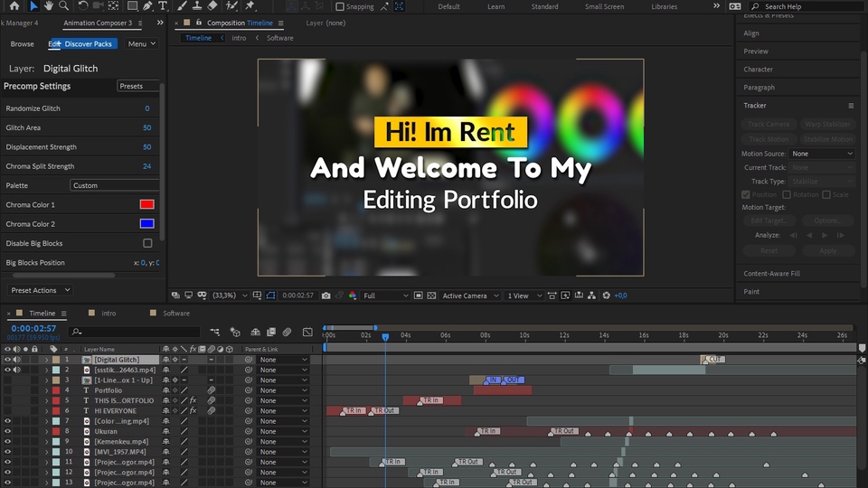Select the Rotation tool
Screen dimensions: 868x488
[83, 5]
